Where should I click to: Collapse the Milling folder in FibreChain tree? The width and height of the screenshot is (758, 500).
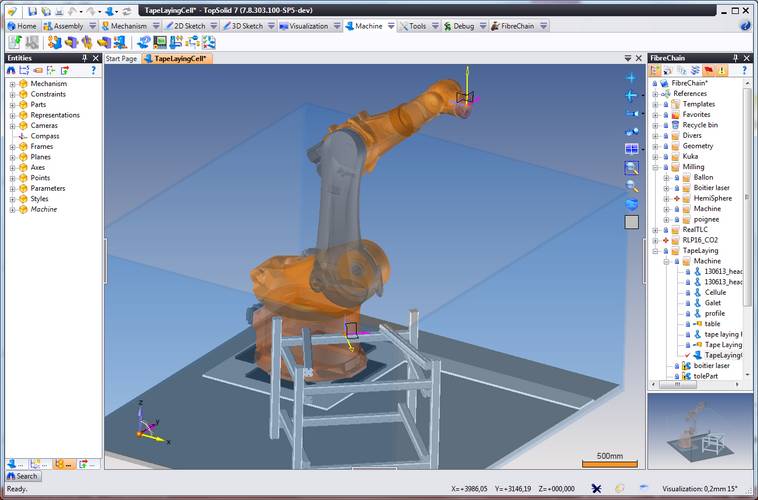pos(656,167)
